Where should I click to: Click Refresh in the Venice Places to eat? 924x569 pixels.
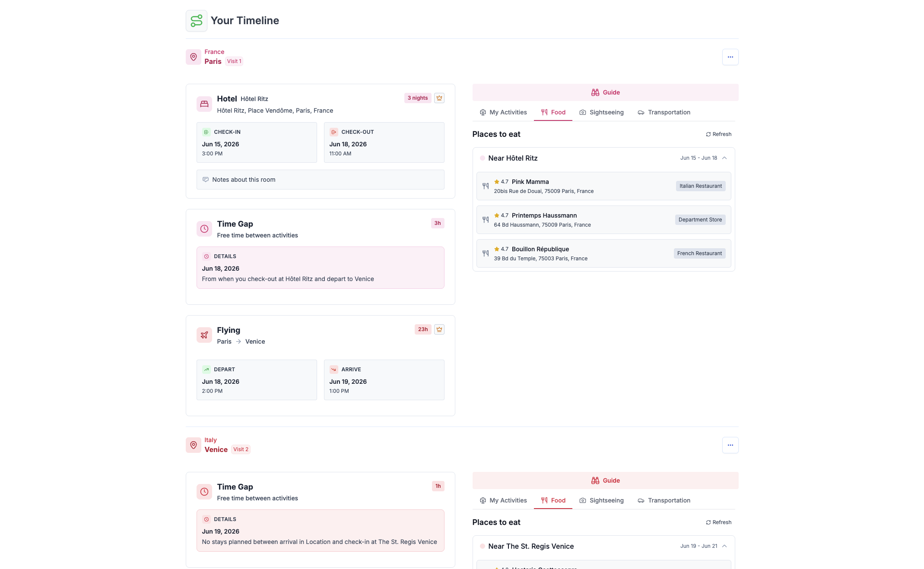tap(718, 522)
